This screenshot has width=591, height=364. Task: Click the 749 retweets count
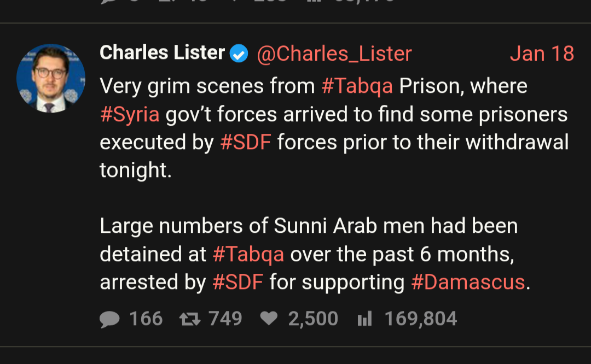coord(225,319)
